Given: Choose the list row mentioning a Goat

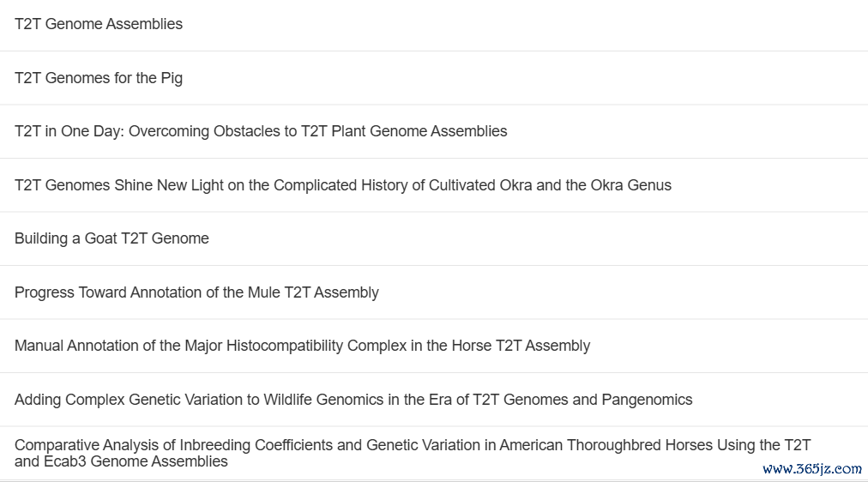Looking at the screenshot, I should click(x=434, y=239).
